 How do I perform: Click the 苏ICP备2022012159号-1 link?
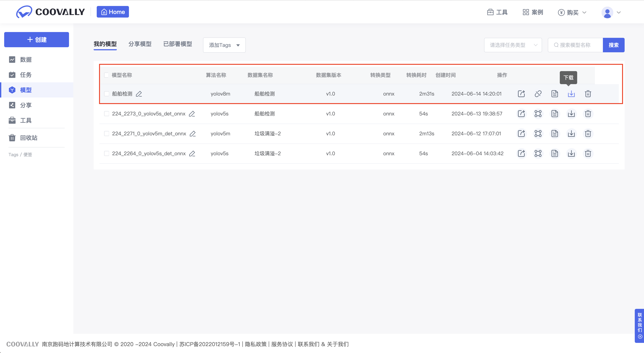210,344
